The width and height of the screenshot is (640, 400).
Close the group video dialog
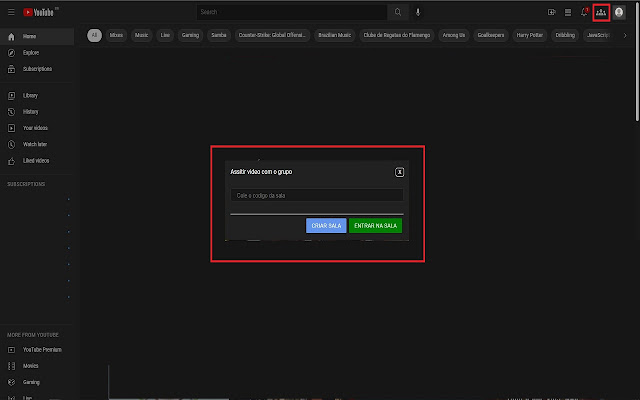pyautogui.click(x=400, y=172)
